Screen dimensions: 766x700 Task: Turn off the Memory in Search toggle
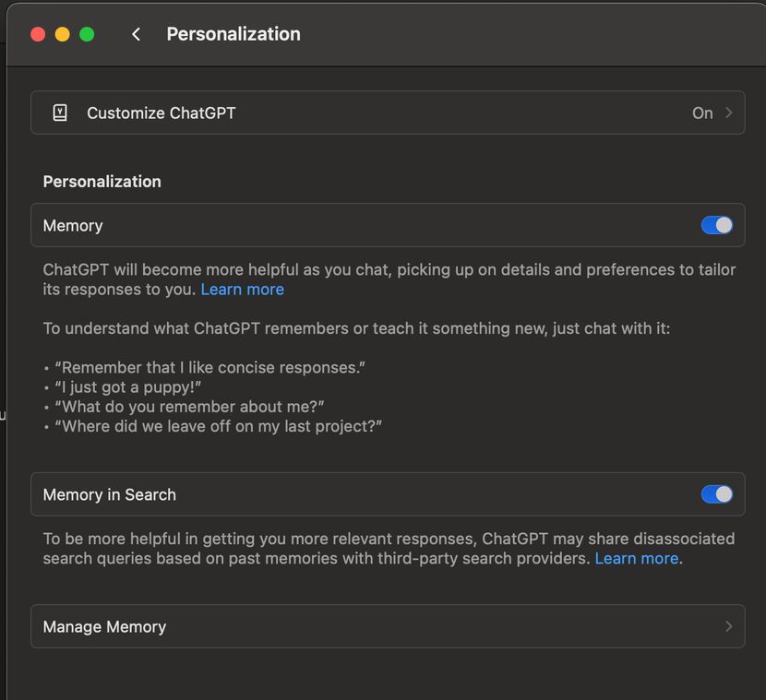(x=717, y=494)
